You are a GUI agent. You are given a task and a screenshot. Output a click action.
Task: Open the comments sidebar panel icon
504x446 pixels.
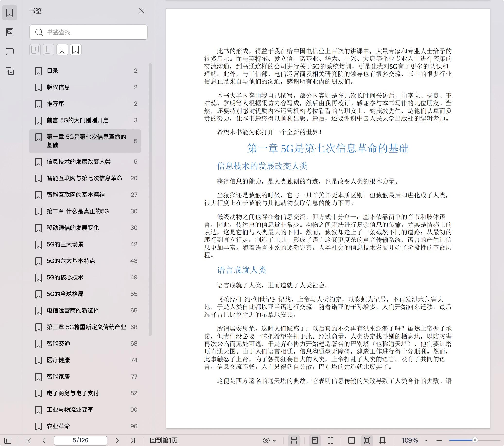tap(10, 52)
